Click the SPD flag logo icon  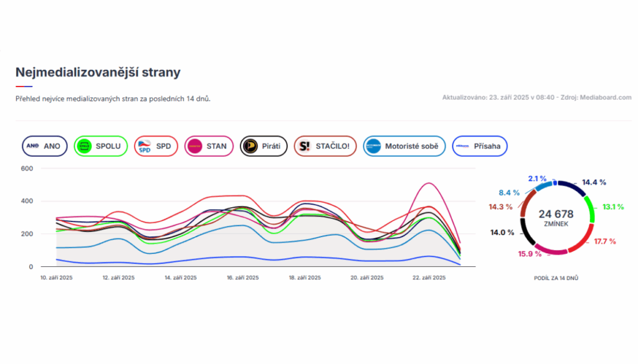pyautogui.click(x=145, y=147)
